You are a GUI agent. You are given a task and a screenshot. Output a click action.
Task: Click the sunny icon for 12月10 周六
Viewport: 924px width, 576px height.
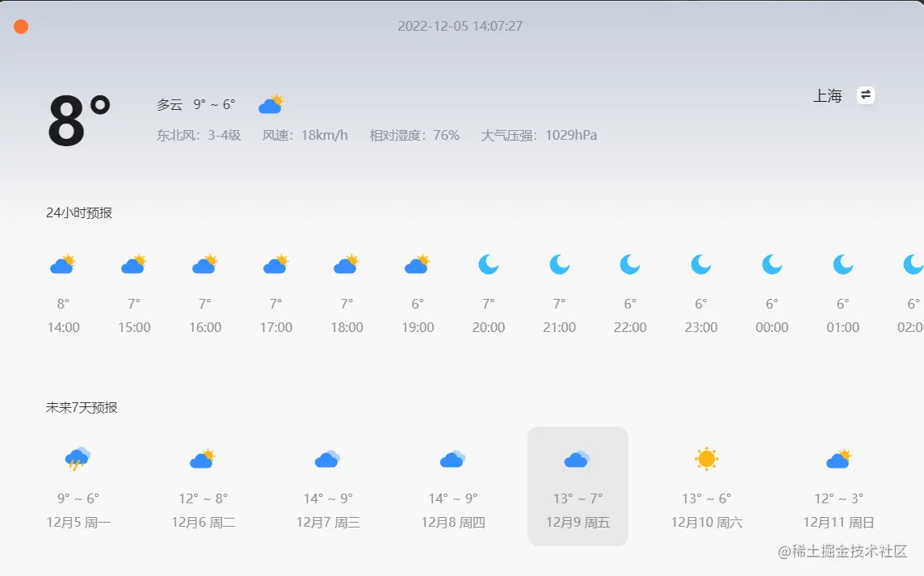(x=707, y=459)
